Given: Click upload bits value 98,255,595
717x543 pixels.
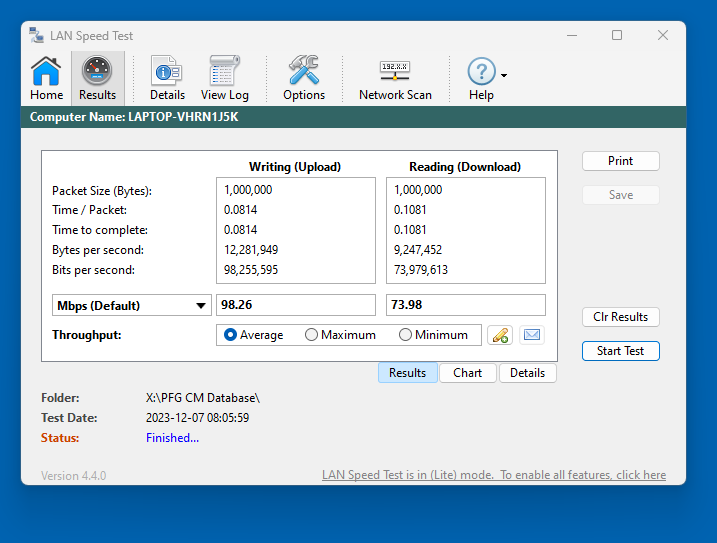Looking at the screenshot, I should [251, 270].
